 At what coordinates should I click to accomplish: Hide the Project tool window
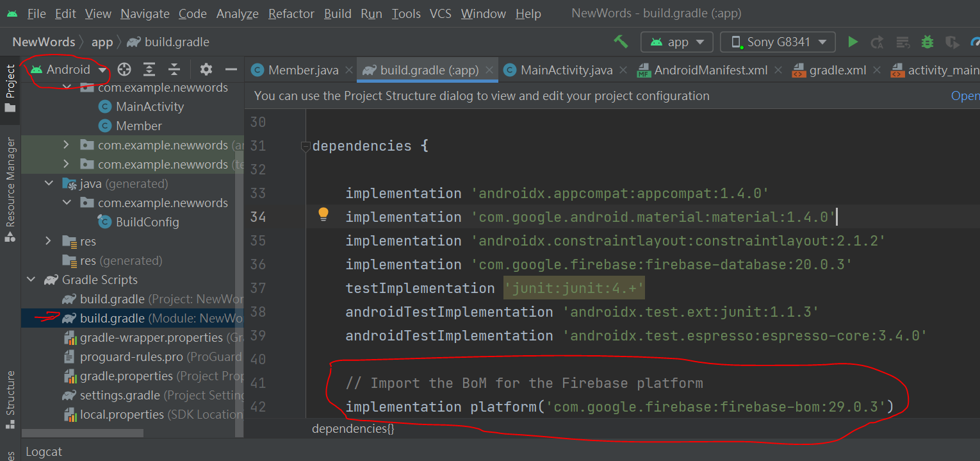[231, 69]
